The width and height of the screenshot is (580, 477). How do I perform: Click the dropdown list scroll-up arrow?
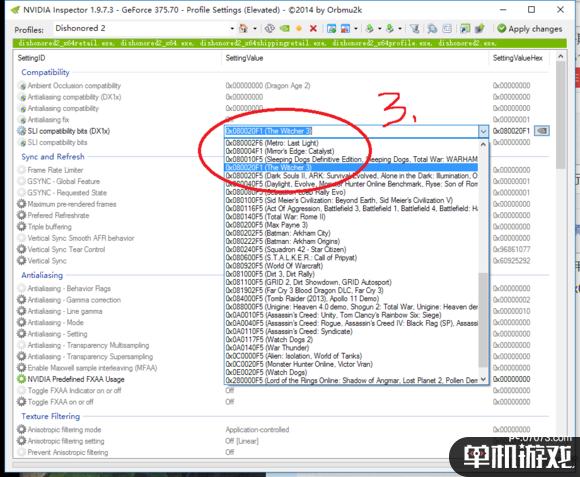click(483, 145)
